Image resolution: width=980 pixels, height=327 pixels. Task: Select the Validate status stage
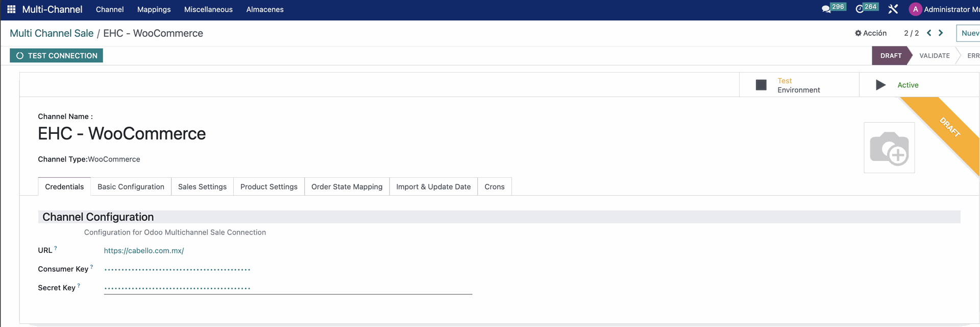tap(934, 56)
